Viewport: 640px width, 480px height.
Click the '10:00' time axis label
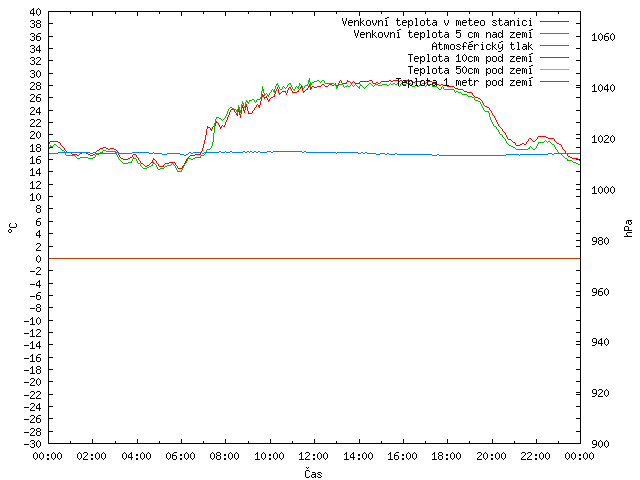[x=269, y=456]
